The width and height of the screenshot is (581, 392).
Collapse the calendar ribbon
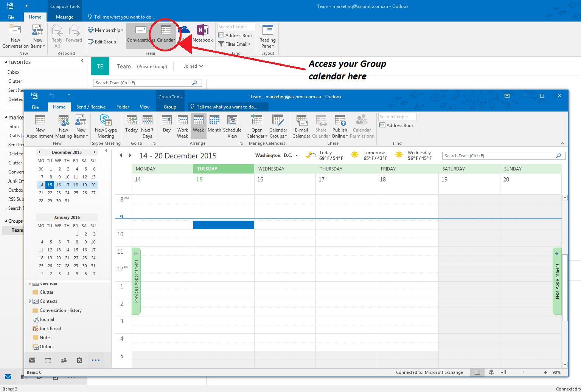(x=562, y=143)
